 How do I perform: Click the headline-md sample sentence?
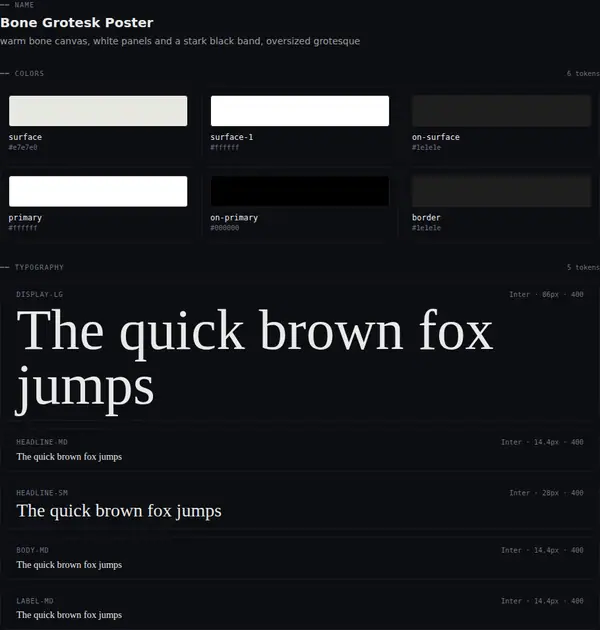click(69, 457)
